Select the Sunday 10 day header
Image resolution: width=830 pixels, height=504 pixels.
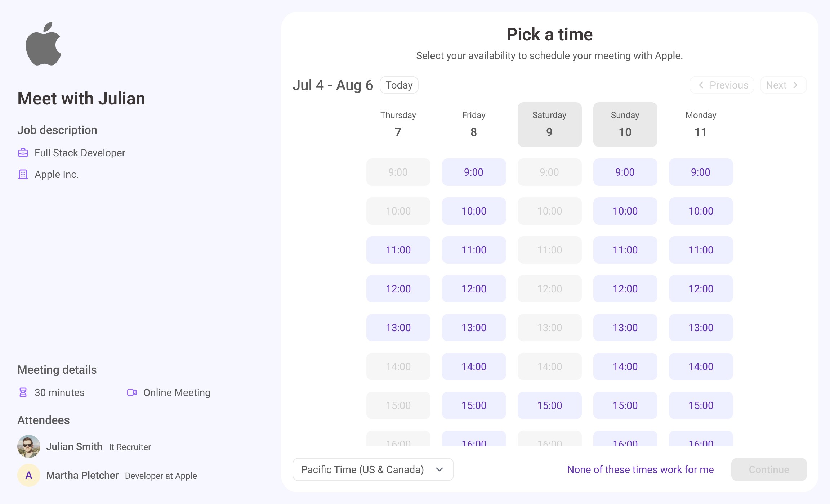pyautogui.click(x=625, y=124)
